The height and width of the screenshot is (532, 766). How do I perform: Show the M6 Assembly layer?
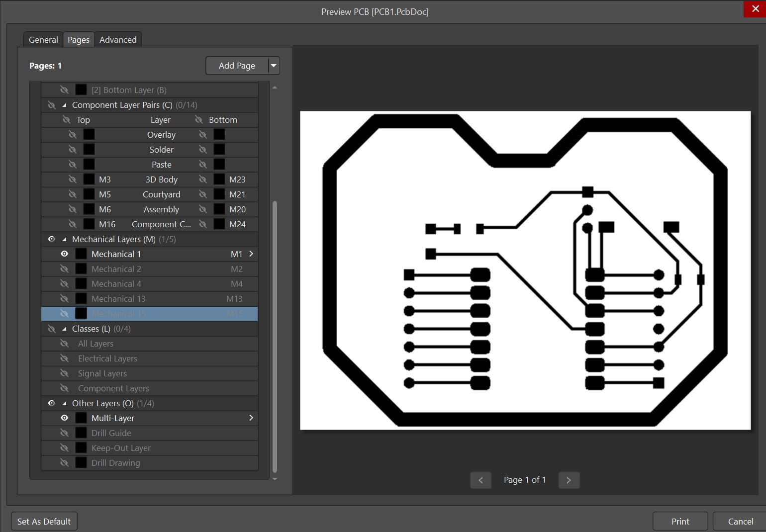pyautogui.click(x=72, y=209)
